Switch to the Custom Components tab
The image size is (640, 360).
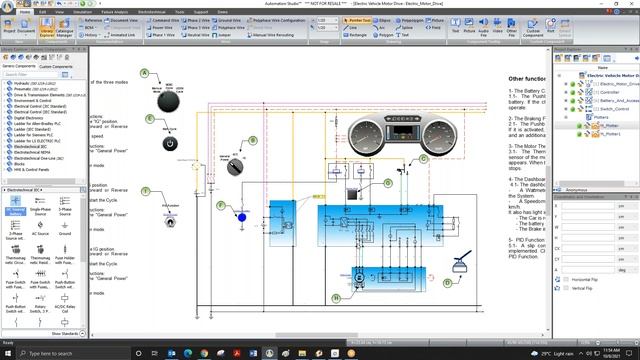coord(56,66)
